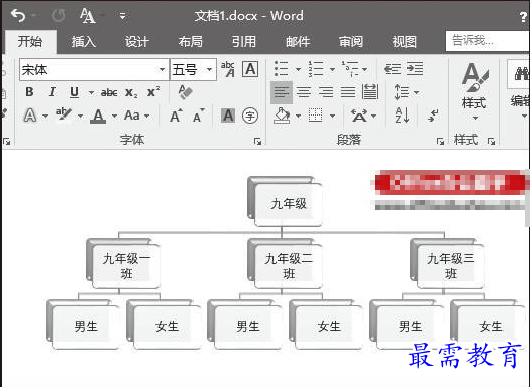Toggle superscript formatting
530x387 pixels.
click(153, 92)
